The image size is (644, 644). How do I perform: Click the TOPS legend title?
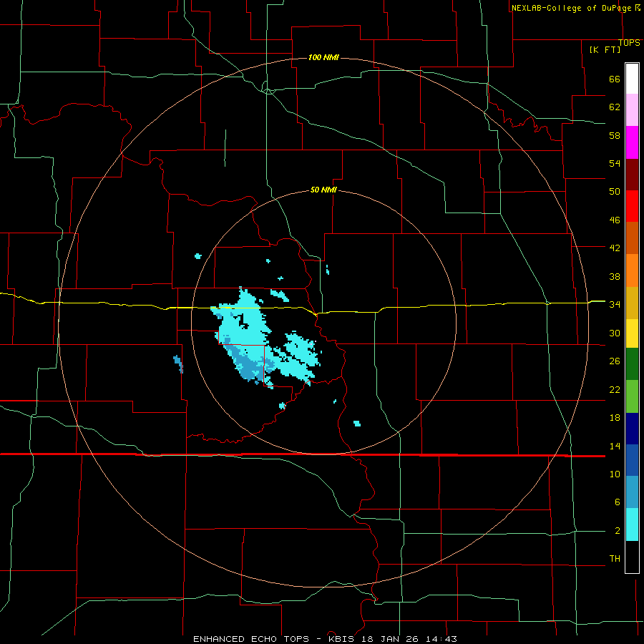[629, 43]
